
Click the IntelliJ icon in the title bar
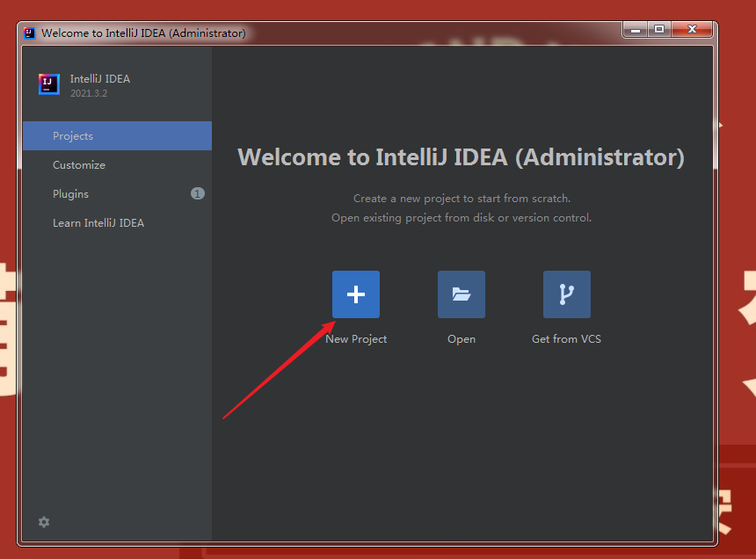tap(29, 33)
